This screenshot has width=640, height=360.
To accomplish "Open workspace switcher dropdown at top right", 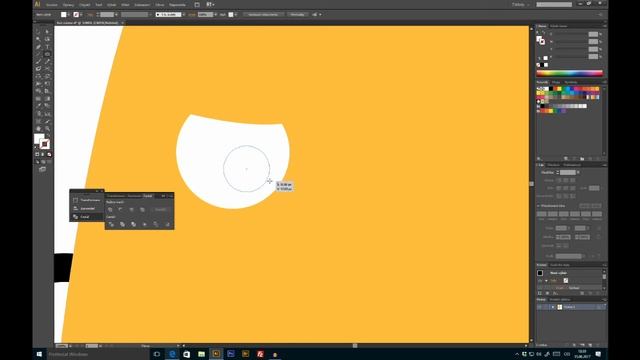I will coord(520,4).
